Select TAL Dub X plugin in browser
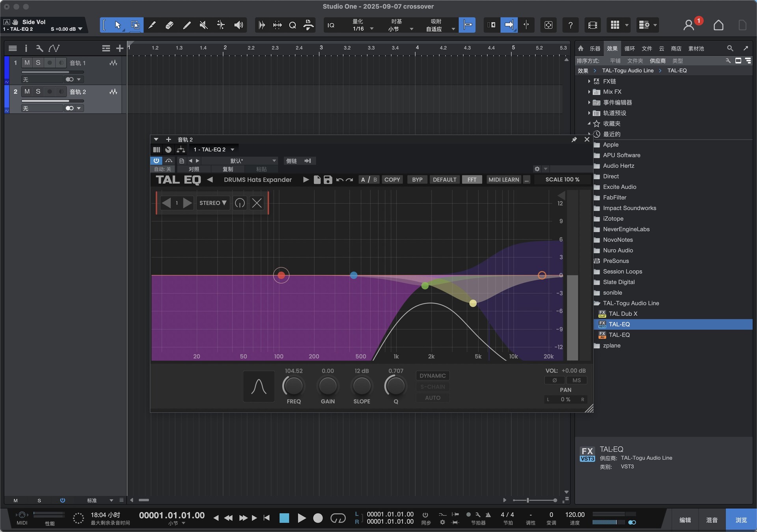 point(623,314)
